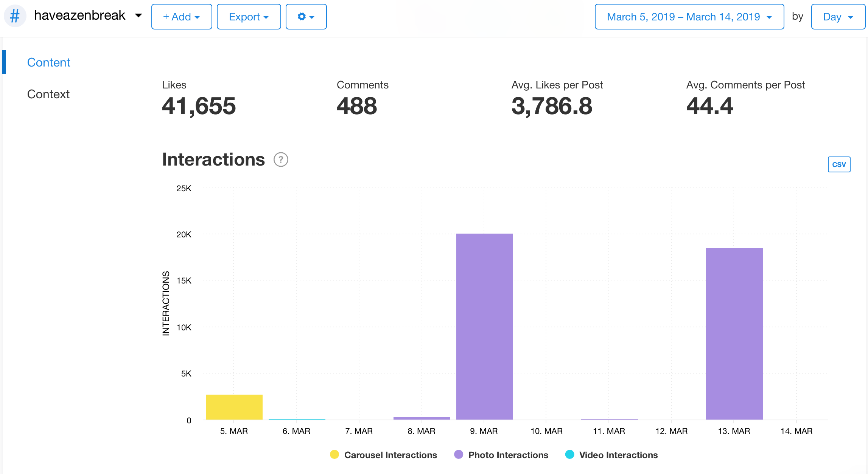Image resolution: width=868 pixels, height=474 pixels.
Task: Click the purple 9. MAR photo bar
Action: [x=484, y=326]
